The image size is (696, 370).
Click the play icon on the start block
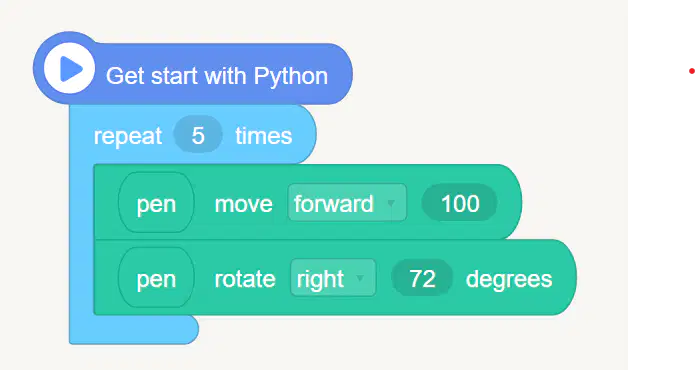[x=69, y=68]
